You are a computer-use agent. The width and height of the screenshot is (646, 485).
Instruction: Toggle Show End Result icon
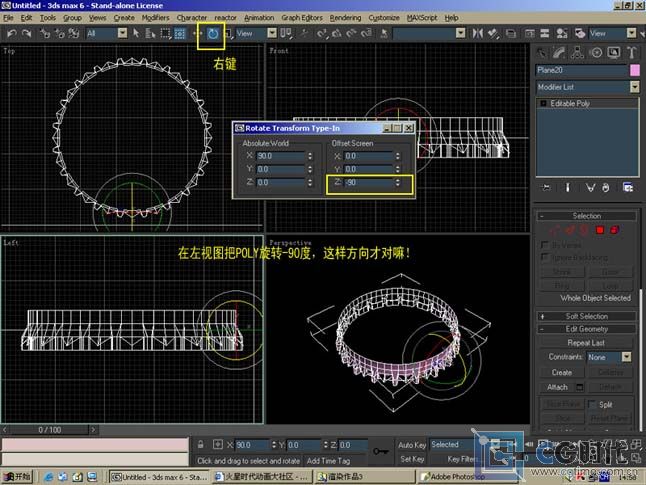pyautogui.click(x=567, y=188)
